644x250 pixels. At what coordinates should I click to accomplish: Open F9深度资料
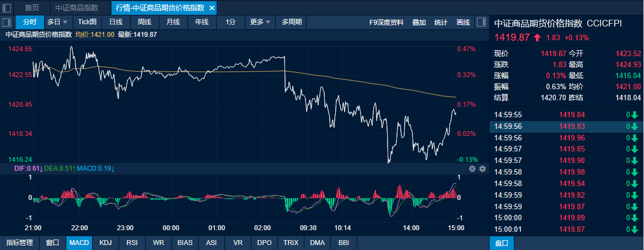pos(387,23)
